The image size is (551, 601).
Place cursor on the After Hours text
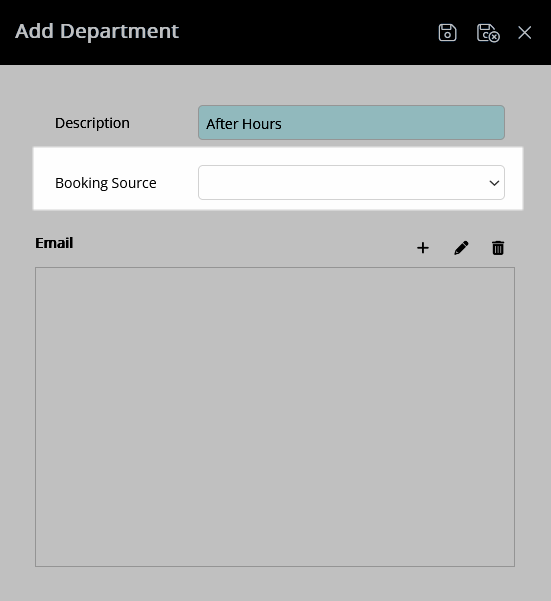(x=244, y=124)
